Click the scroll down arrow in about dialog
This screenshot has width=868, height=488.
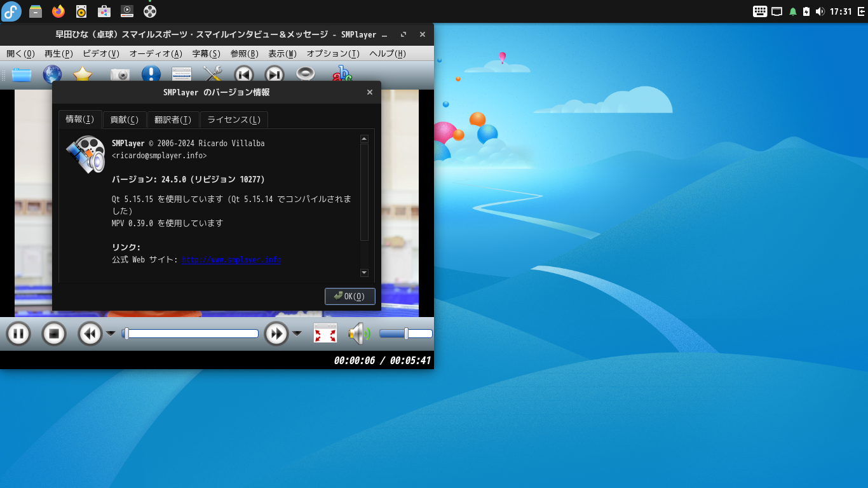[364, 273]
